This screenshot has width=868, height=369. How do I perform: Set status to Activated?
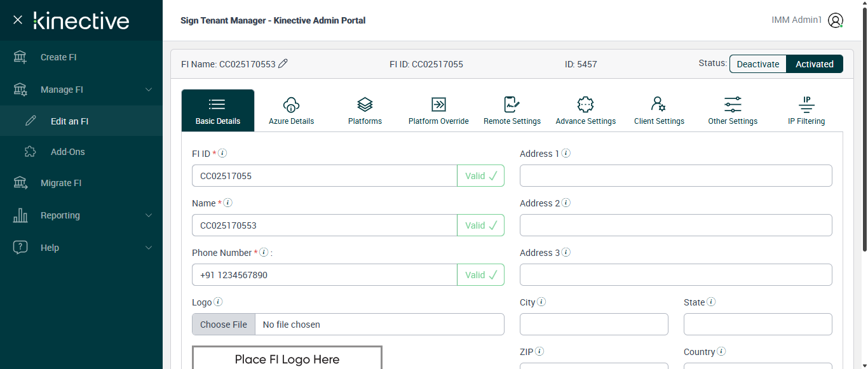[814, 64]
